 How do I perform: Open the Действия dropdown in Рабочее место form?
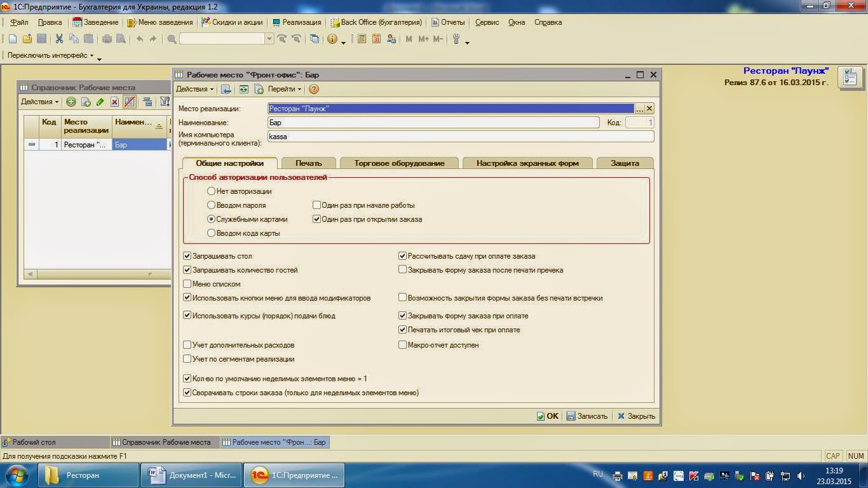coord(194,89)
